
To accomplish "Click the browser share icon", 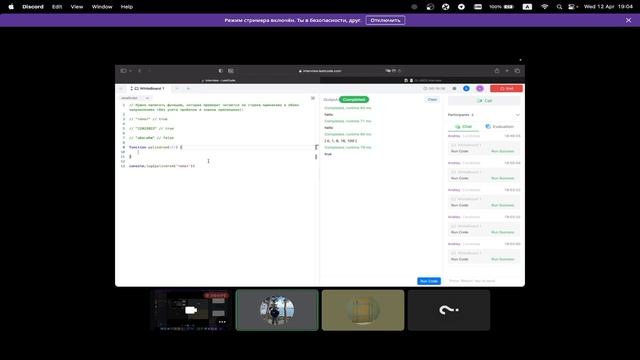I will coord(497,71).
